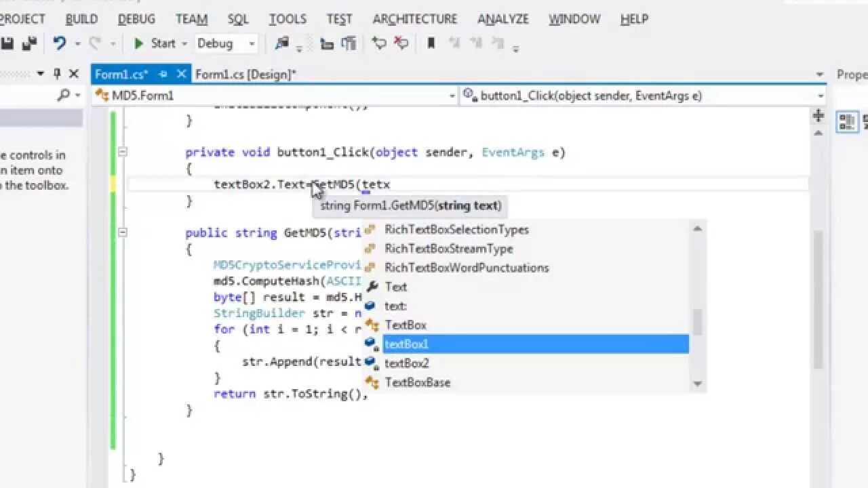Open the Toolbox window position menu arrow
Screen dimensions: 868x488
coord(41,73)
